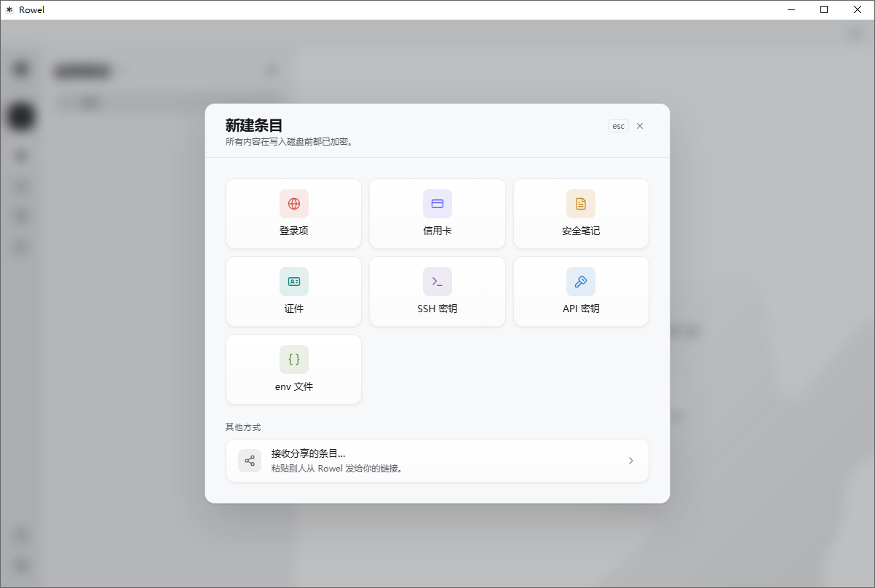Viewport: 875px width, 588px height.
Task: Close the 新建条目 dialog with X
Action: (640, 126)
